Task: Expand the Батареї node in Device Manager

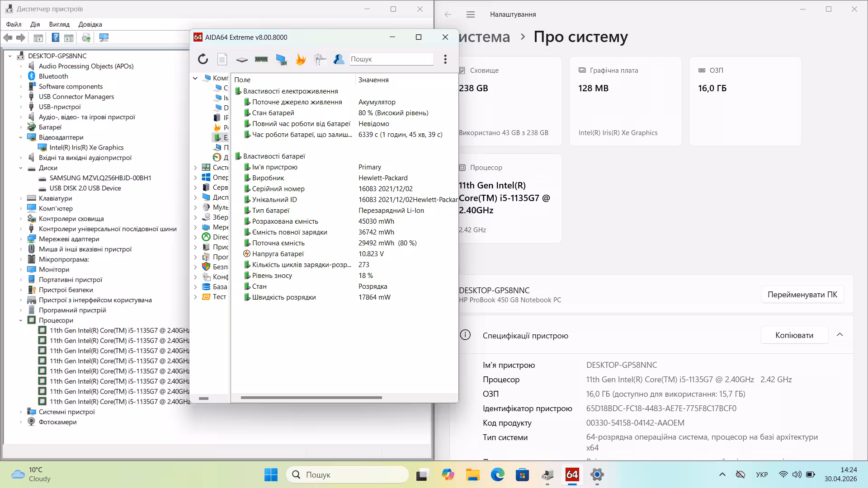Action: [x=20, y=127]
